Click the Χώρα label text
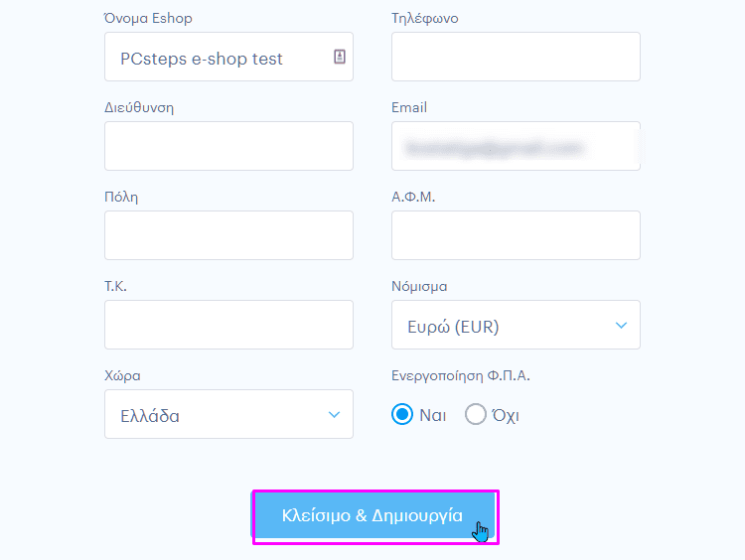 click(x=122, y=375)
